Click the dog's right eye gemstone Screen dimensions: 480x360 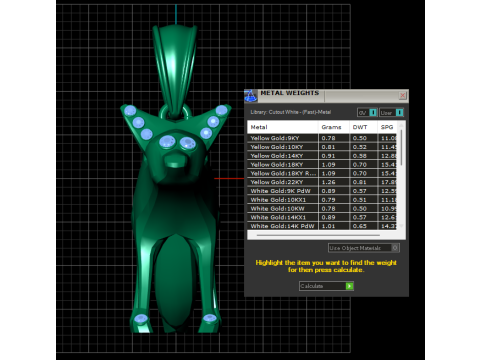[x=188, y=143]
